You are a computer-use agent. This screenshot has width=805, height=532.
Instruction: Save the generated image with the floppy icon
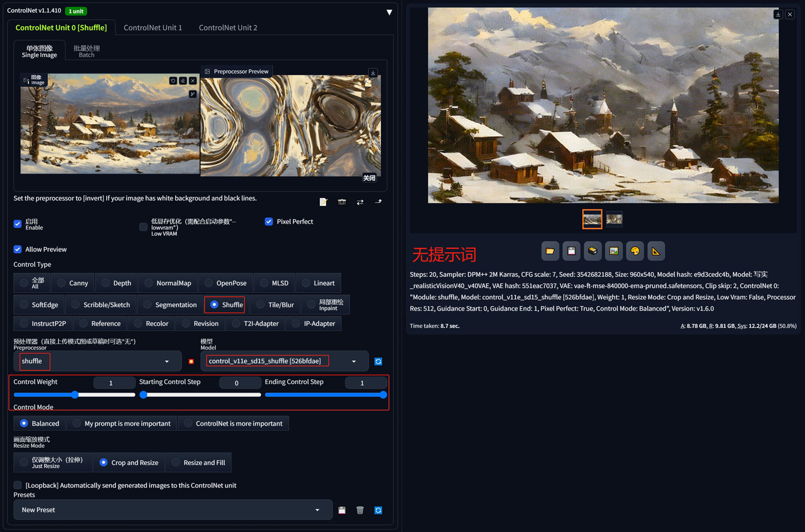[x=572, y=251]
